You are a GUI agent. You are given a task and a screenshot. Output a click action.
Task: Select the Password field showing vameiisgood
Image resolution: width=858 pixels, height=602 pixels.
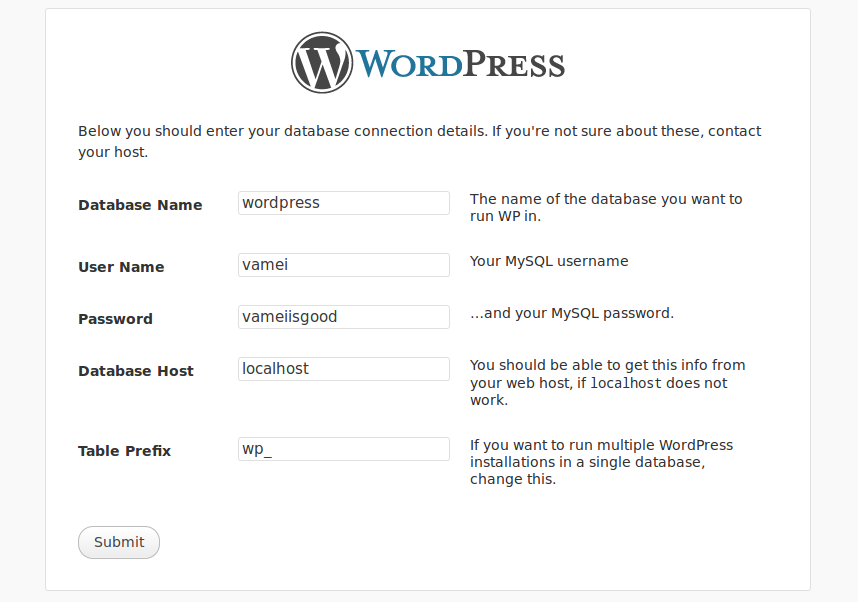(343, 317)
